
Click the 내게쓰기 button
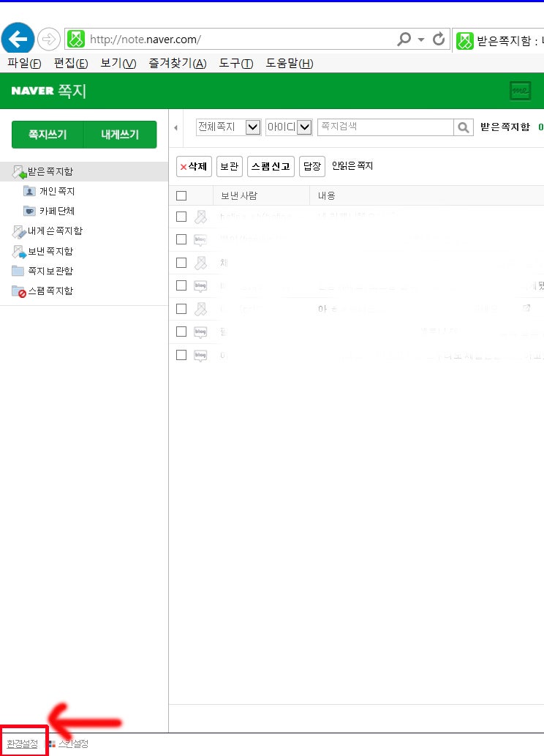coord(120,135)
